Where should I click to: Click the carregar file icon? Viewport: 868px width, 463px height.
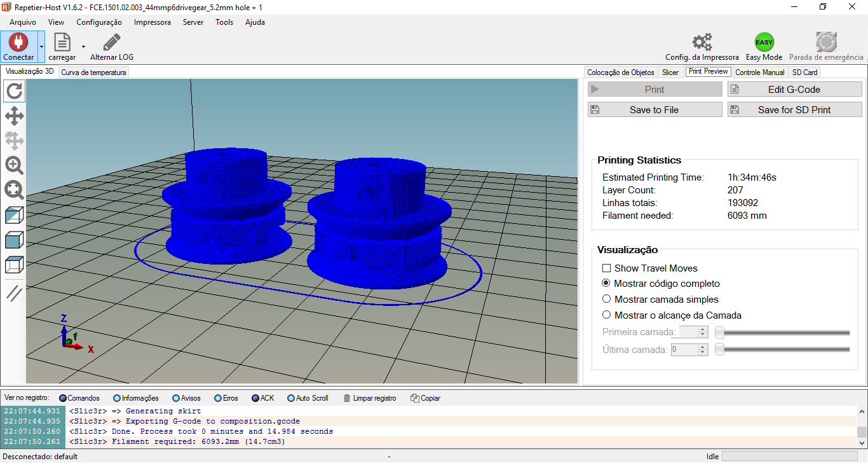(x=62, y=43)
